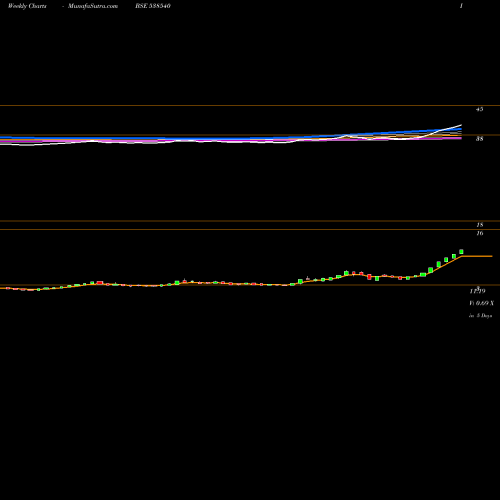Click the "BSE 538540" symbol label

point(153,6)
